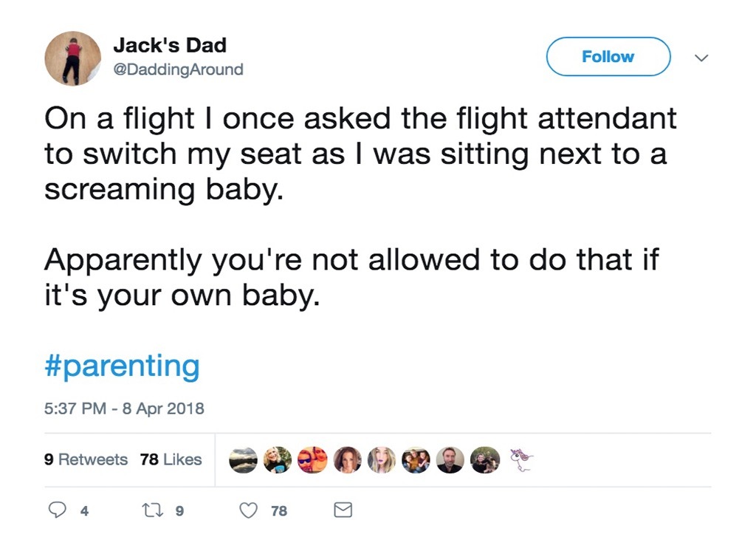Click the @DaddingAround handle
The image size is (756, 554).
[x=179, y=69]
